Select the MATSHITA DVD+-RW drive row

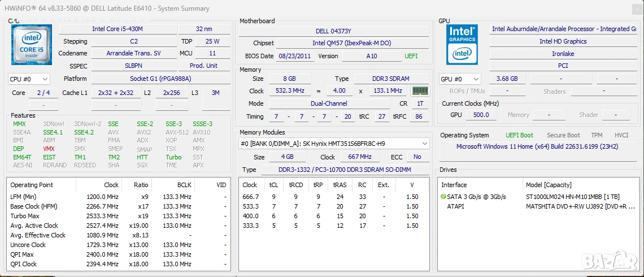(x=539, y=206)
